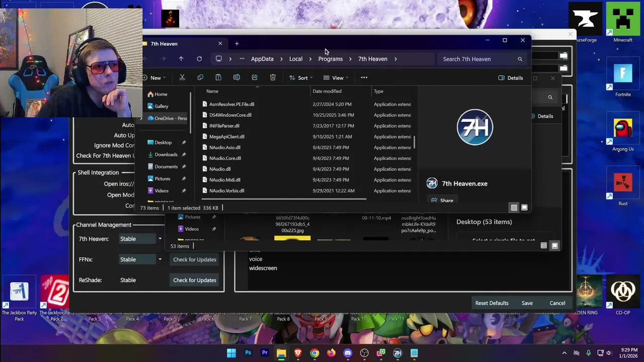Image resolution: width=644 pixels, height=362 pixels.
Task: Click the Cut icon in Explorer toolbar
Action: pos(182,77)
